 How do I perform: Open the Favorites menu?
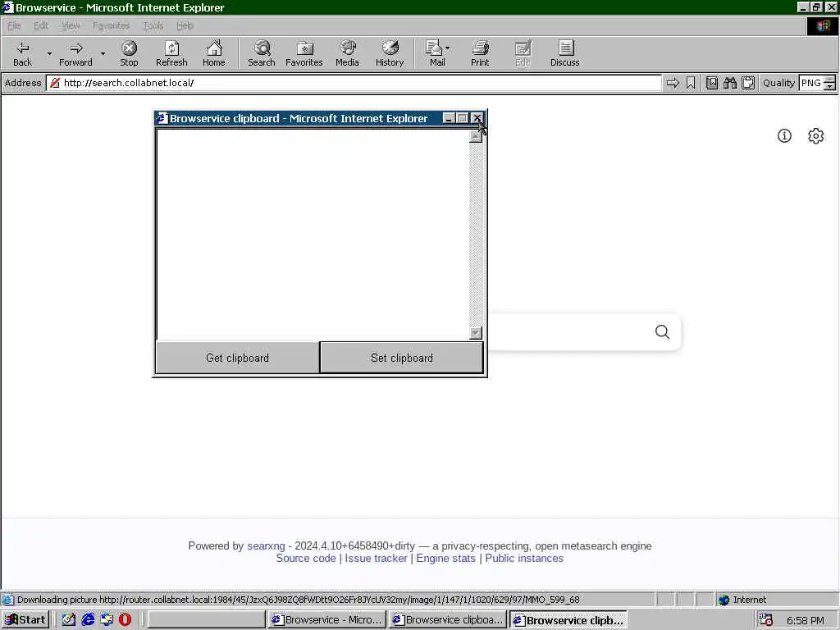pyautogui.click(x=111, y=25)
